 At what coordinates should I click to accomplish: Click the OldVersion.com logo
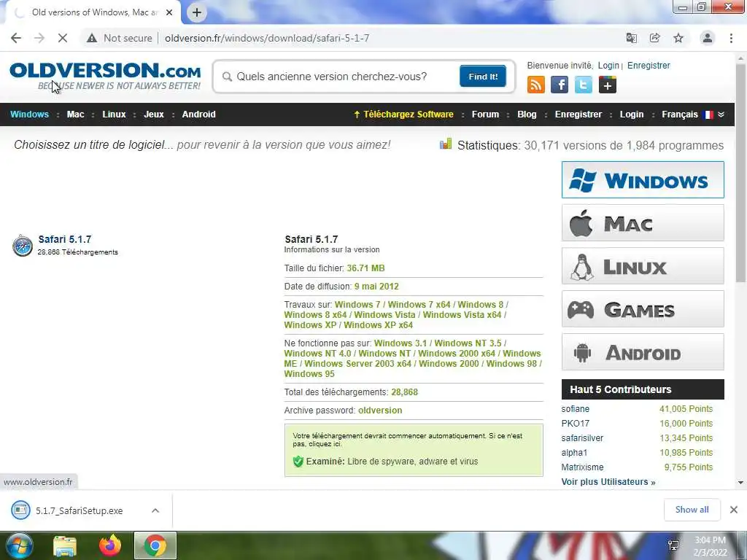105,76
